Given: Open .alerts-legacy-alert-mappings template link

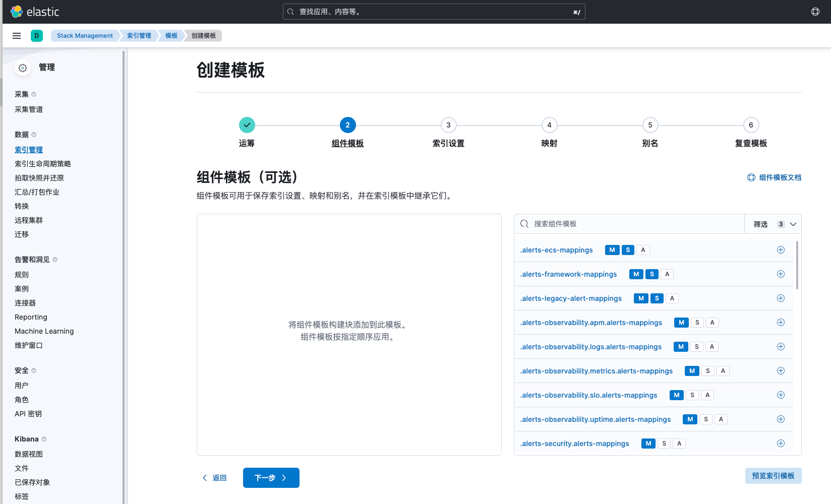Looking at the screenshot, I should [x=571, y=298].
